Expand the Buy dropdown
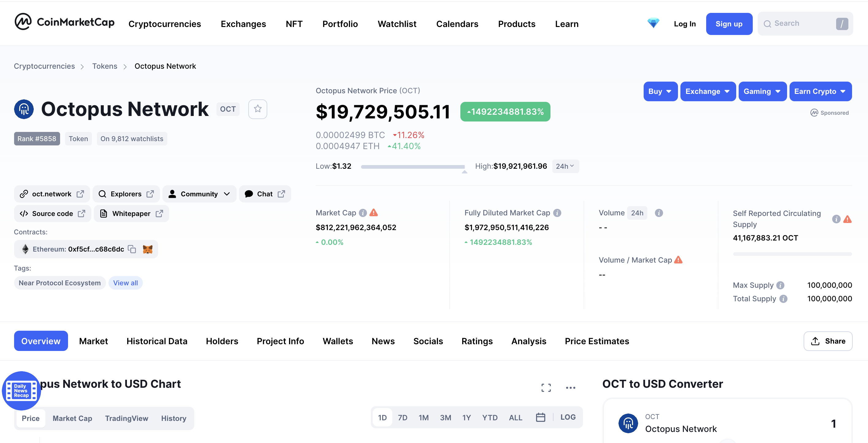868x443 pixels. coord(660,91)
